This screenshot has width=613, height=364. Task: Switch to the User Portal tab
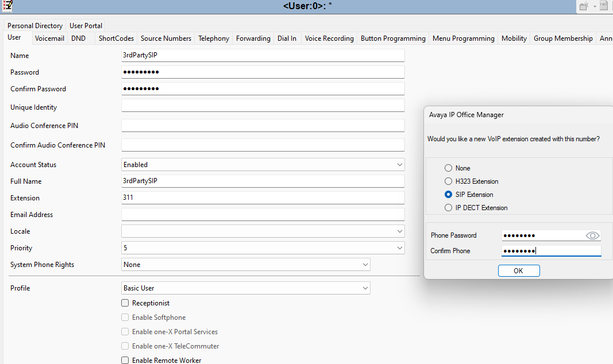[x=86, y=26]
